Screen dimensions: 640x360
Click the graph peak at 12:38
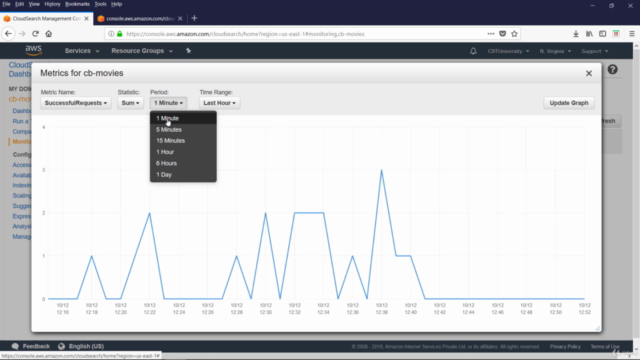tap(381, 170)
